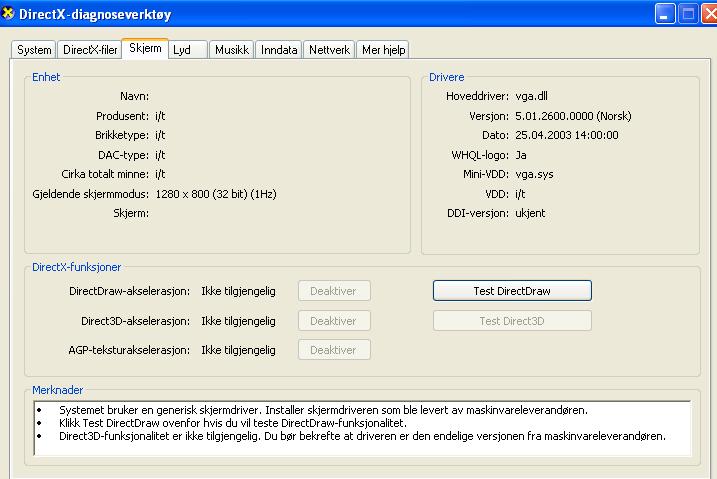This screenshot has width=717, height=479.
Task: Click the screen mode 1280 x 800 (32 bit) (1Hz)
Action: pyautogui.click(x=216, y=194)
